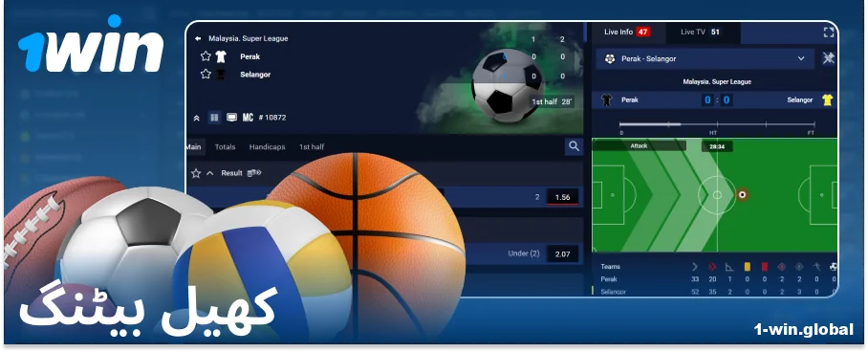Screen dimensions: 868x352
Task: Click the attacks chevron stat icon
Action: (695, 267)
